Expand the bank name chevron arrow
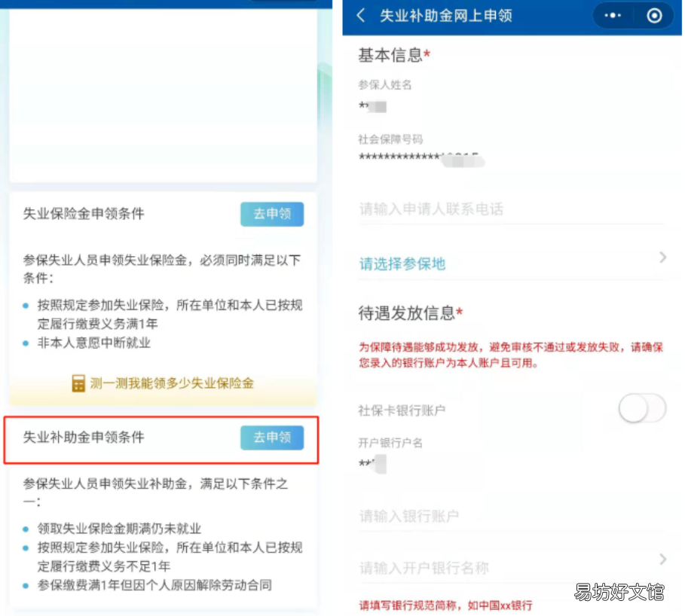 coord(662,560)
